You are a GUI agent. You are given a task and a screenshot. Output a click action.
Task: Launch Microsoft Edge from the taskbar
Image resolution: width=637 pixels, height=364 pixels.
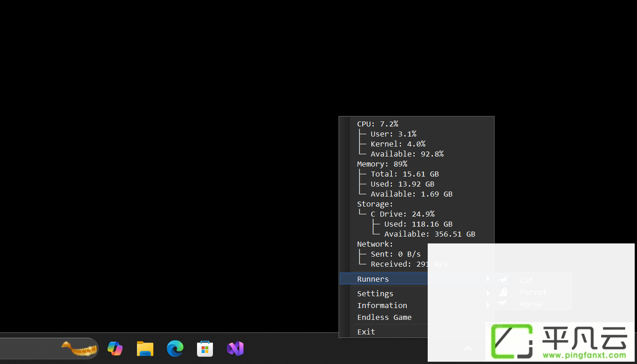[x=175, y=349]
